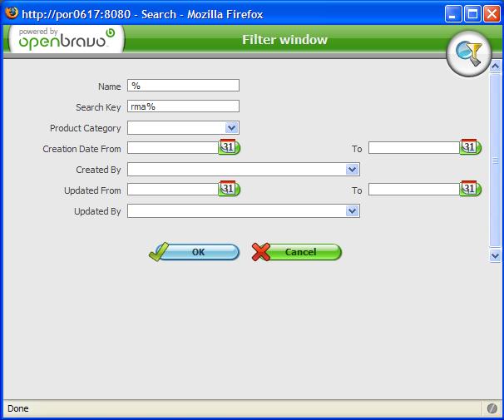
Task: Click the Updated To text box
Action: [414, 190]
